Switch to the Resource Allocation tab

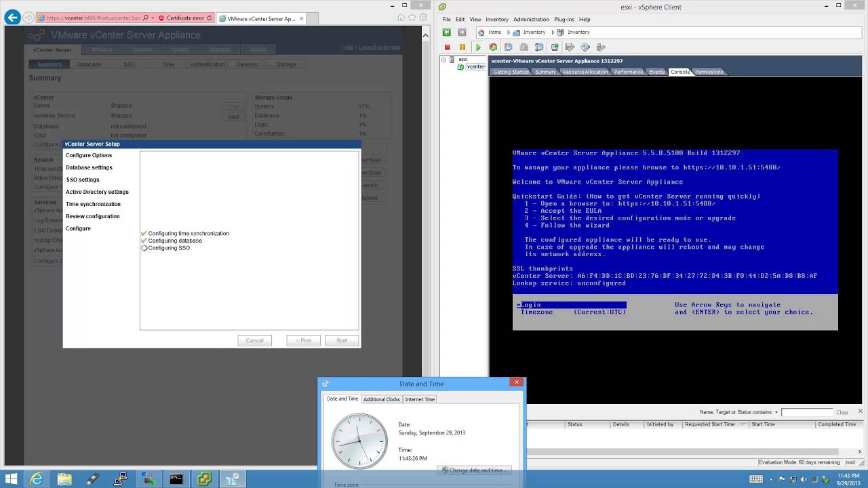(585, 72)
